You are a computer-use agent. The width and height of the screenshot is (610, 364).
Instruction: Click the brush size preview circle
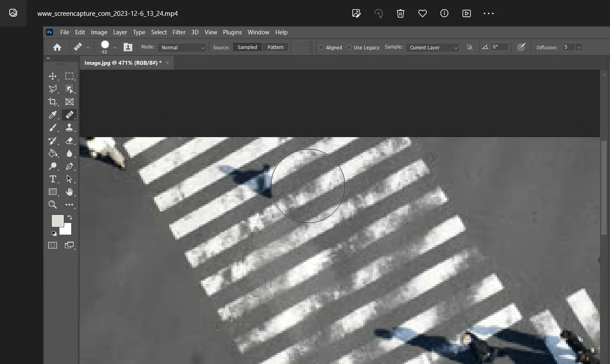pos(105,44)
